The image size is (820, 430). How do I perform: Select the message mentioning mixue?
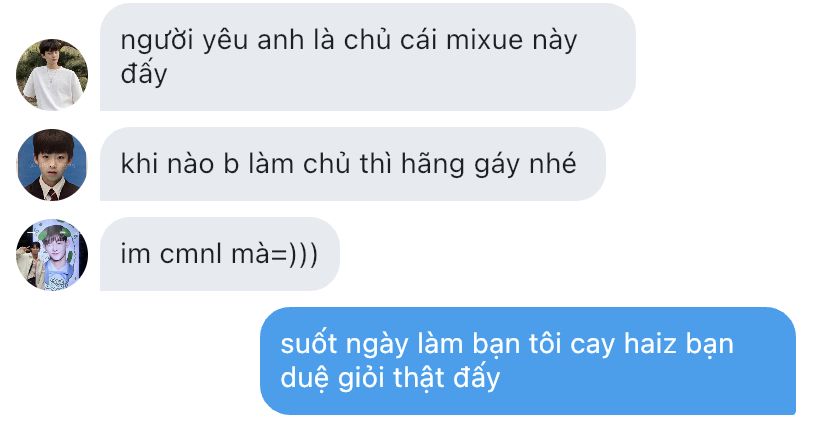pyautogui.click(x=368, y=57)
